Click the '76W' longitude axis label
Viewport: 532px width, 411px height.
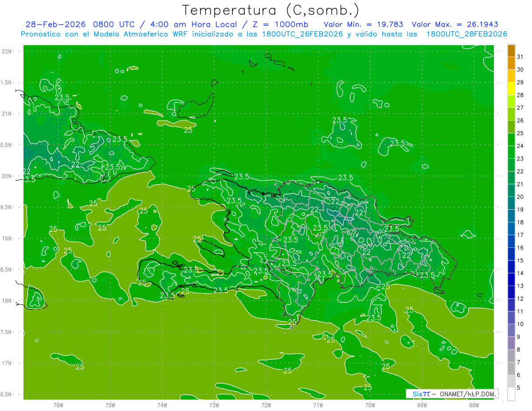58,405
